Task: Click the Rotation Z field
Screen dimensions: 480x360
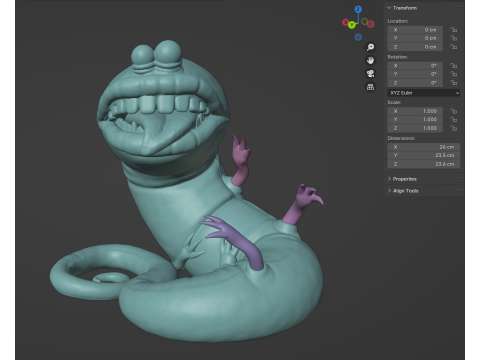Action: pyautogui.click(x=415, y=82)
